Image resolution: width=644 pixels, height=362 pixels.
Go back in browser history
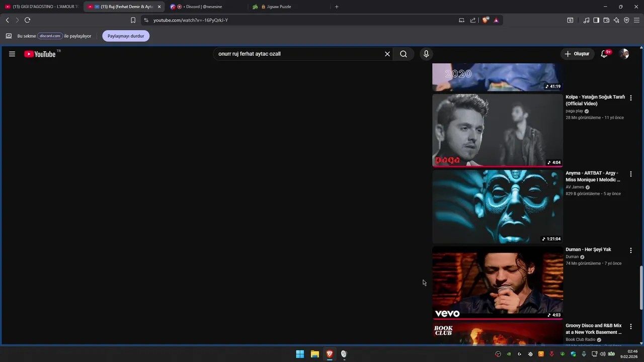click(7, 20)
